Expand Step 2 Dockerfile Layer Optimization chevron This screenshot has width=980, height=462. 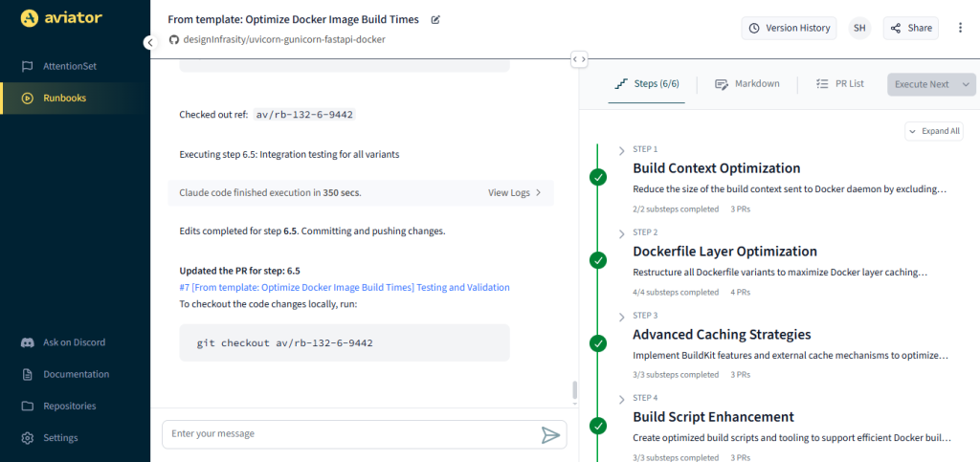click(x=622, y=233)
